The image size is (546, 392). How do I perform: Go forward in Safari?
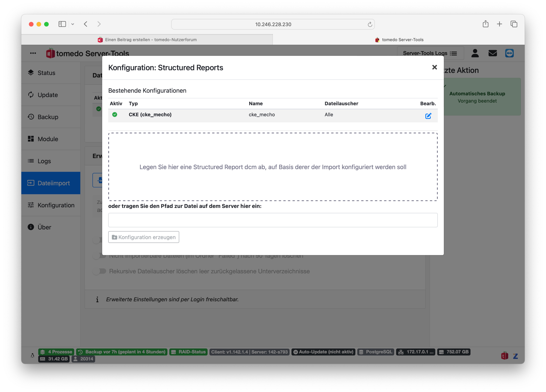[99, 24]
